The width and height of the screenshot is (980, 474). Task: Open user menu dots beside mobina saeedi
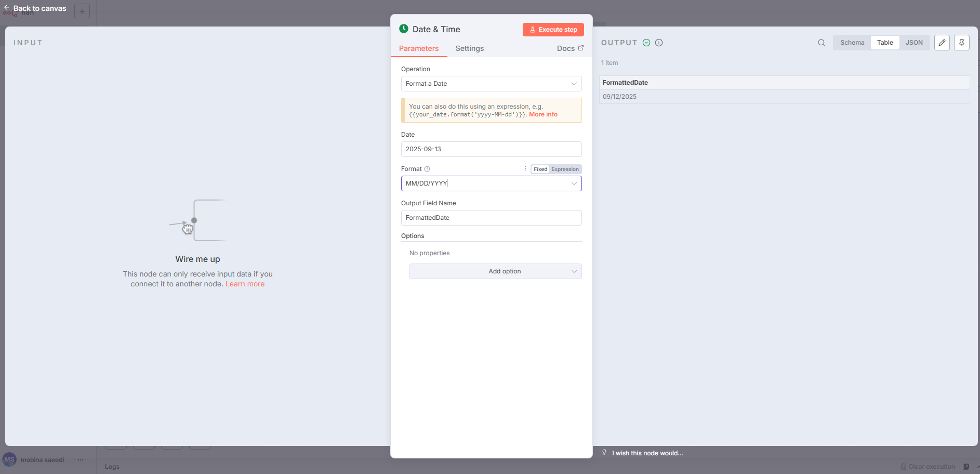81,460
